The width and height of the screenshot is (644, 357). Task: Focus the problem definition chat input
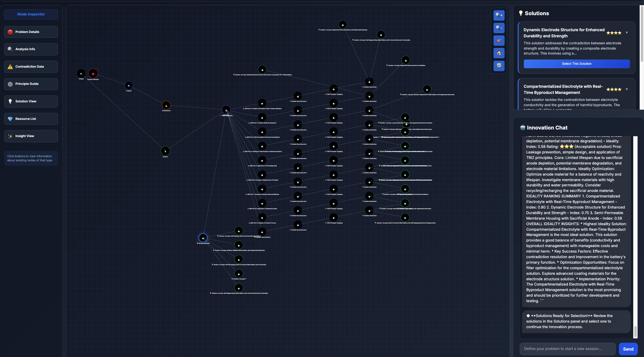(567, 349)
